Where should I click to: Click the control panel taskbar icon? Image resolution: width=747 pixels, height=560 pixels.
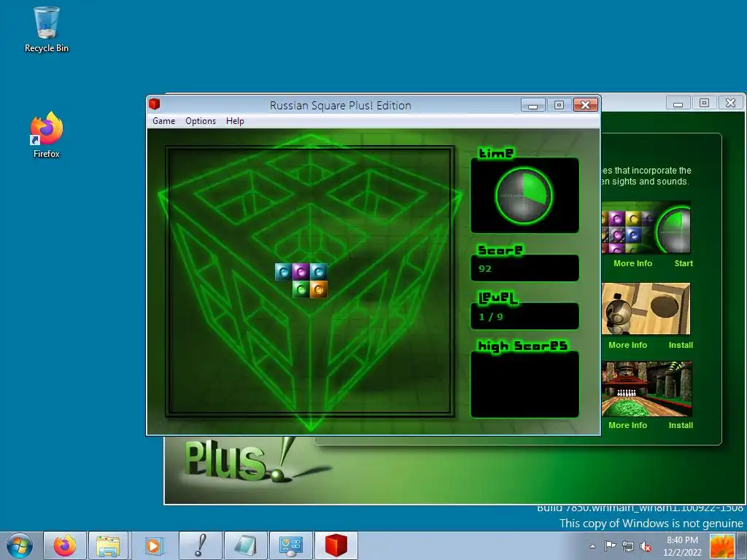coord(290,545)
